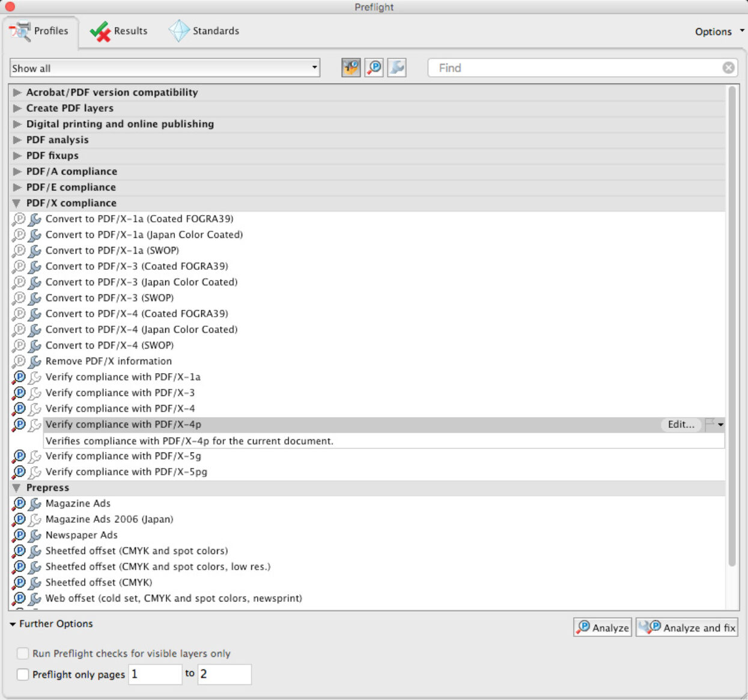The image size is (748, 700).
Task: Click the Analyze and fix button
Action: (687, 627)
